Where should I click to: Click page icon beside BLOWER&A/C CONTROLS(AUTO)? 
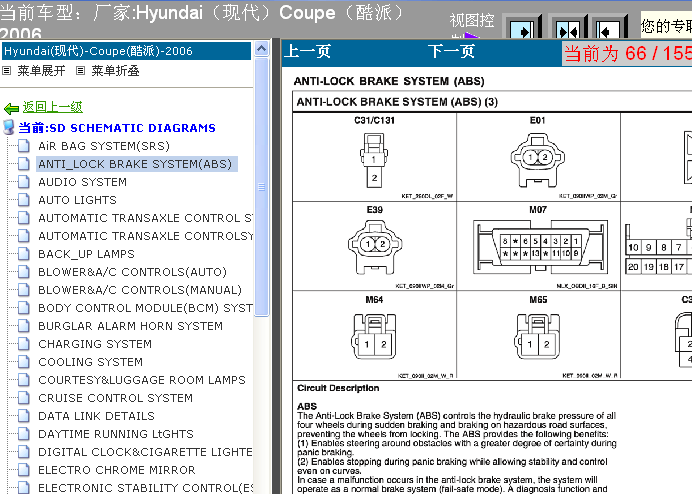tap(24, 272)
